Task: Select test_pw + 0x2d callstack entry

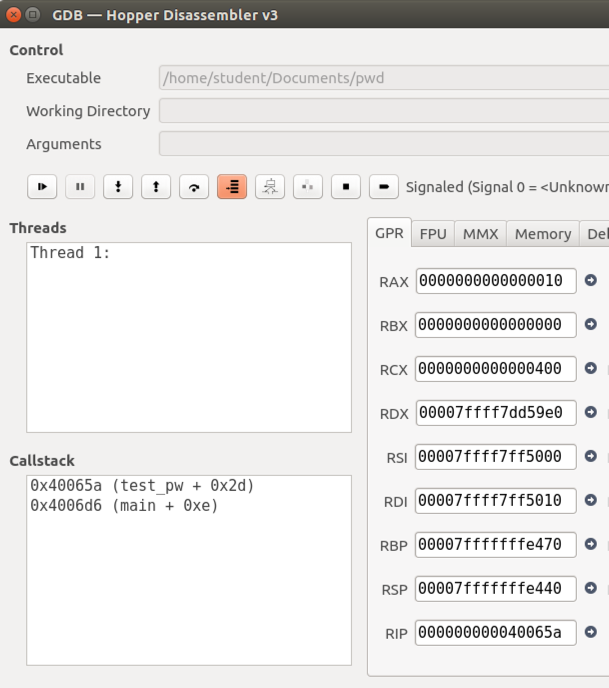Action: pyautogui.click(x=142, y=486)
